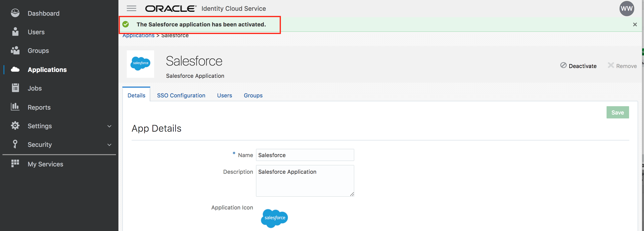Click the activation message text
Viewport: 644px width, 231px height.
(201, 24)
